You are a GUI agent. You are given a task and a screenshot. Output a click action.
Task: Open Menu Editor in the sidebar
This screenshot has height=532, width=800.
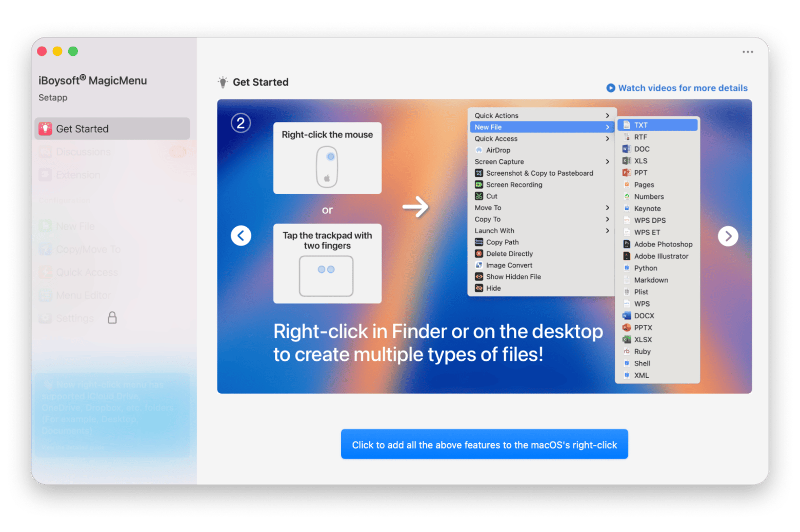pos(112,295)
